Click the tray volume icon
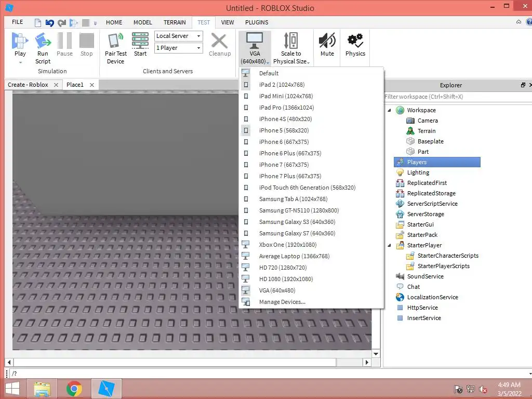Screen dimensions: 532x399 tap(483, 389)
